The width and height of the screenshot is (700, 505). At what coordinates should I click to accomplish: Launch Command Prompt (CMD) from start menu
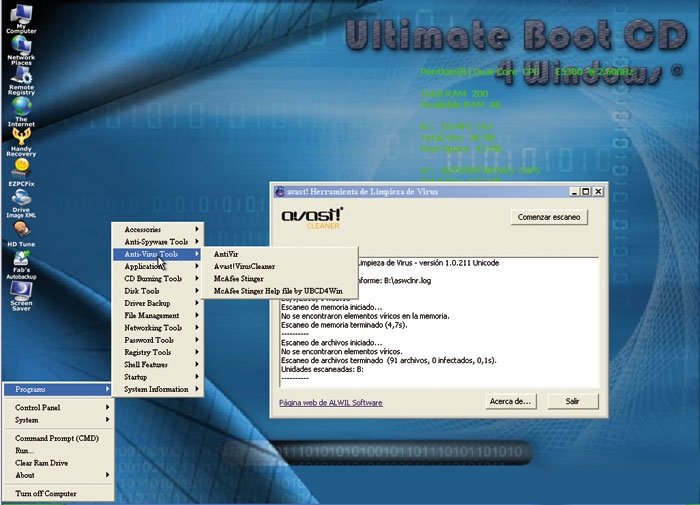pyautogui.click(x=58, y=438)
